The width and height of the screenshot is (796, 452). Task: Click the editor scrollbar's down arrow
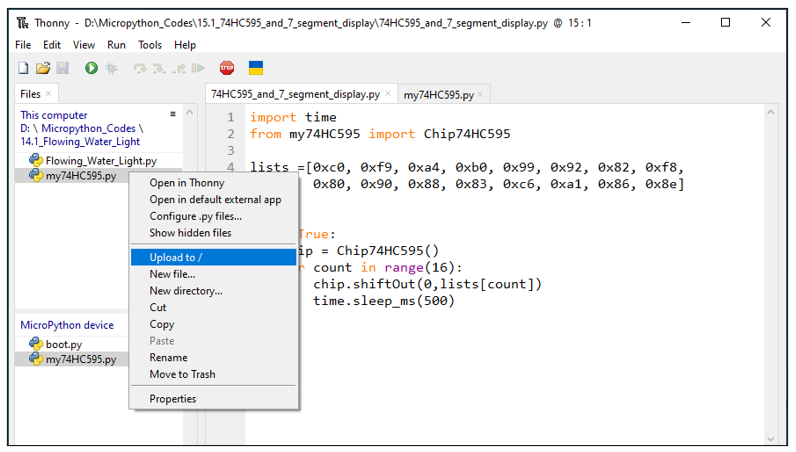pos(771,439)
